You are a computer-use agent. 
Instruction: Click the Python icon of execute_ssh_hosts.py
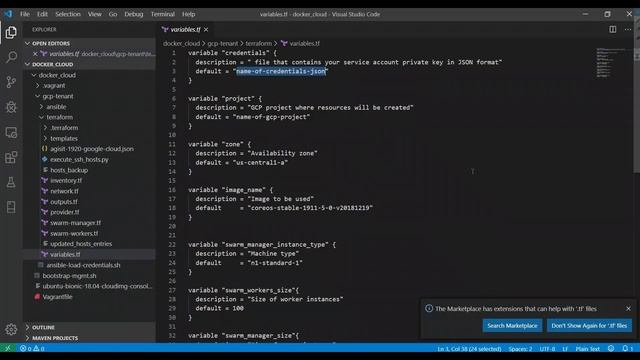44,159
